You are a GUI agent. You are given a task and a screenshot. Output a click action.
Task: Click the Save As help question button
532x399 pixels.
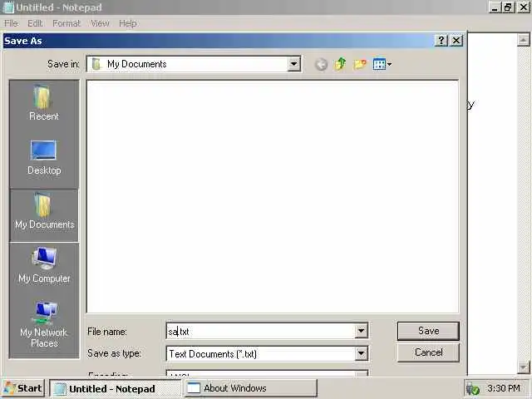coord(441,41)
